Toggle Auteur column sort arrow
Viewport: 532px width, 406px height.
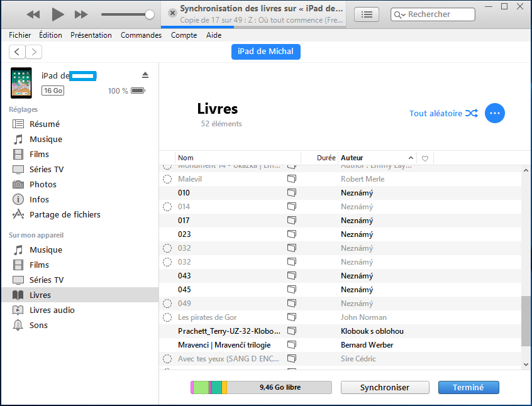tap(411, 158)
